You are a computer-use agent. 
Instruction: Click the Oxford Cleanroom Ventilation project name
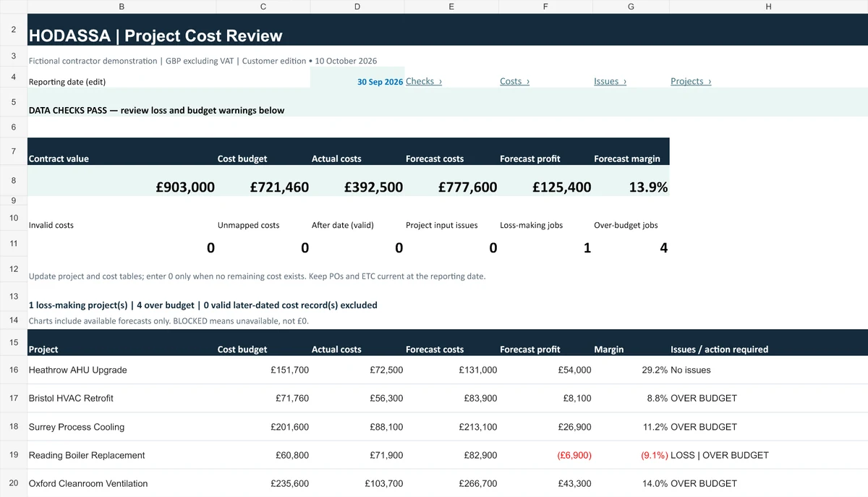88,483
